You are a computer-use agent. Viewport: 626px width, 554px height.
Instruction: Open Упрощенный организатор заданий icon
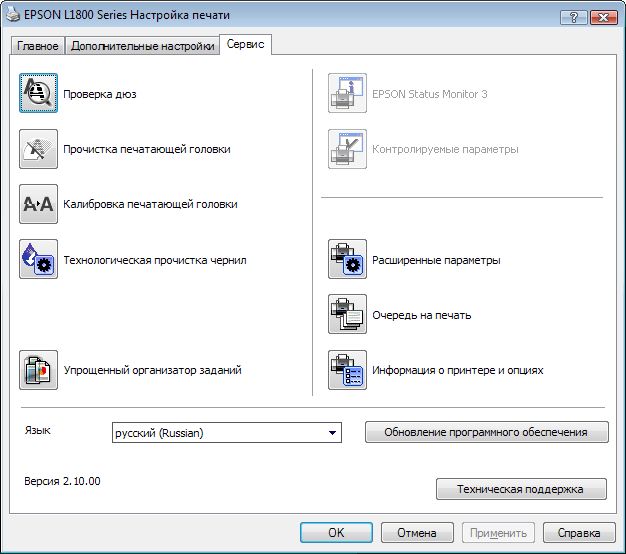[x=38, y=370]
